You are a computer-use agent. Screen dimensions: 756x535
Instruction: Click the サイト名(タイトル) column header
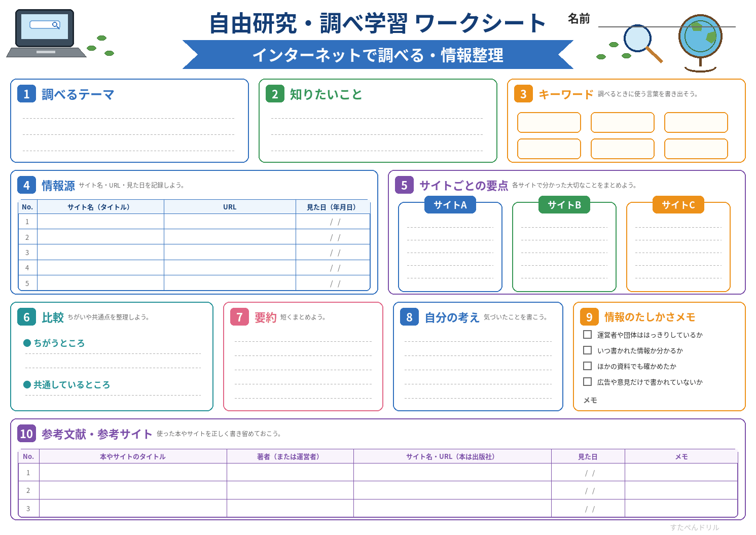point(100,207)
